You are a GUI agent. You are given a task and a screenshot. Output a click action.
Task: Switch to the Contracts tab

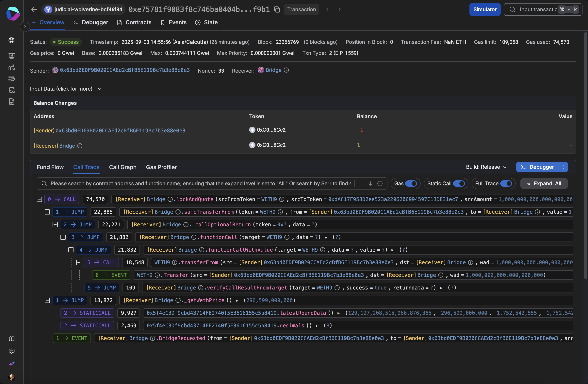[134, 22]
